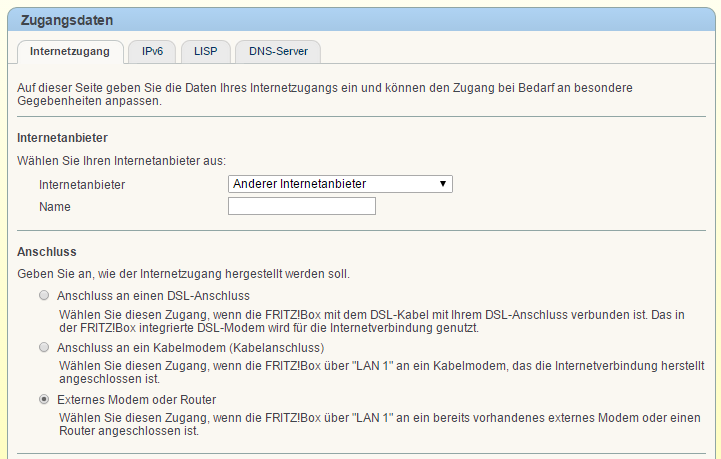Select the DSL-Anschluss radio button
The image size is (721, 459).
pyautogui.click(x=43, y=296)
